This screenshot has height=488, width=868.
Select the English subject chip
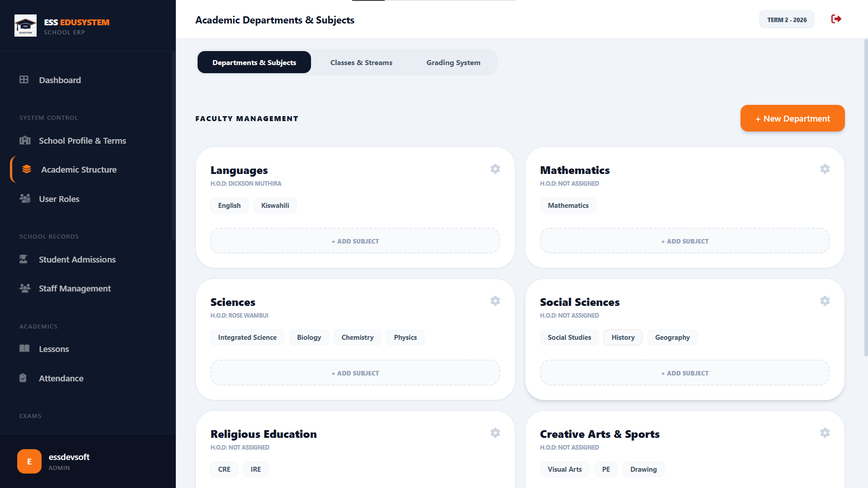(229, 205)
